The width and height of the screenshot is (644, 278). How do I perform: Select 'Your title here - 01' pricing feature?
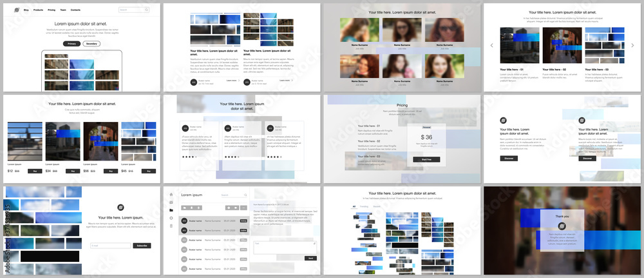pos(369,126)
